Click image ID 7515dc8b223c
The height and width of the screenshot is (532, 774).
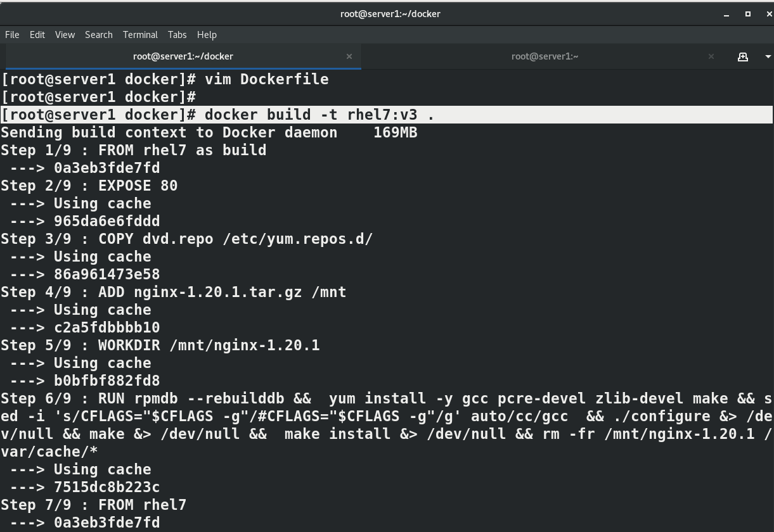point(107,487)
